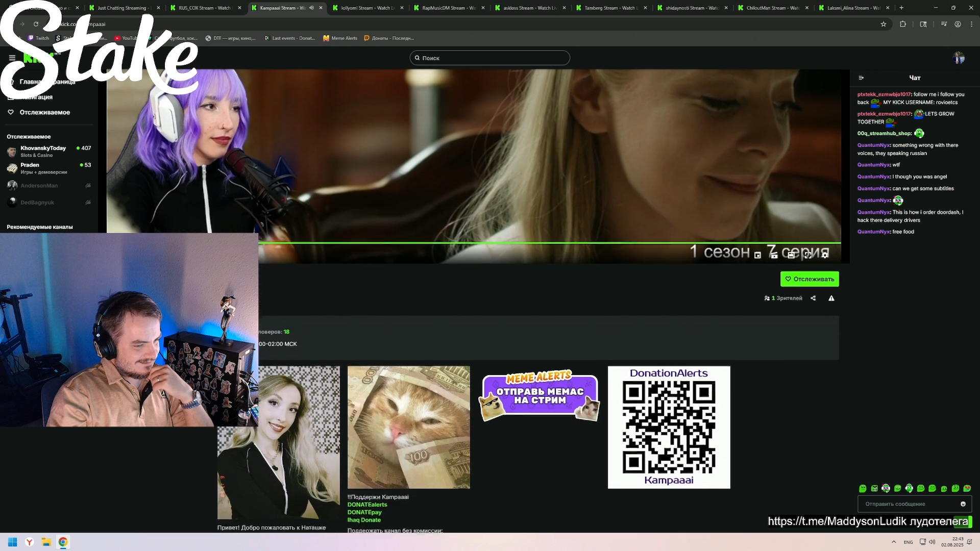Toggle theater mode in video player
The height and width of the screenshot is (551, 980).
point(791,255)
